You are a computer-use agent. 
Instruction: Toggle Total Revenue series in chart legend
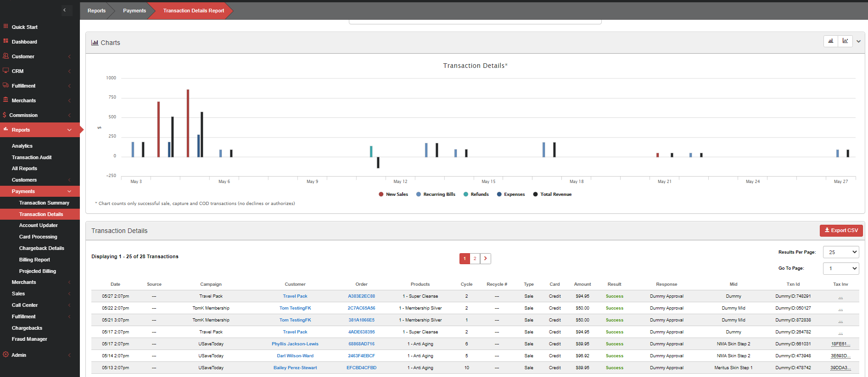[552, 194]
